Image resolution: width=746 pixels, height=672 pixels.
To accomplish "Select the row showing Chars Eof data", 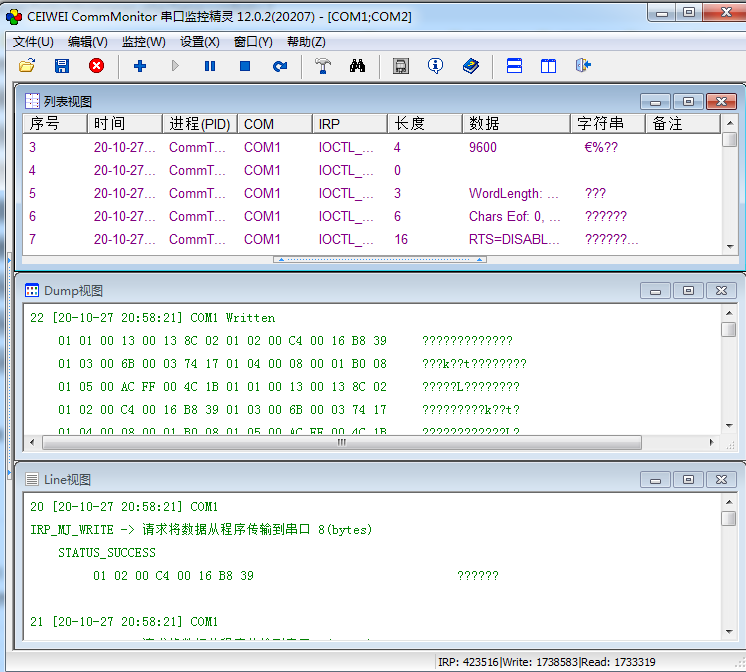I will tap(372, 216).
